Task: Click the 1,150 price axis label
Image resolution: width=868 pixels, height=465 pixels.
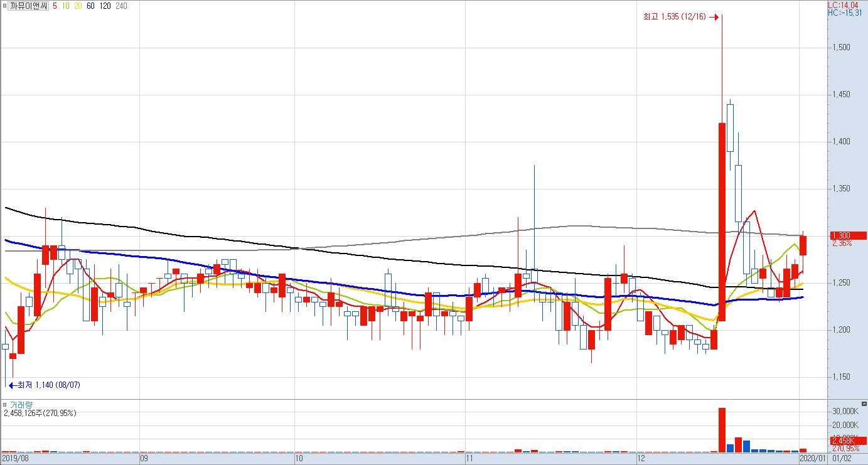Action: [x=842, y=377]
